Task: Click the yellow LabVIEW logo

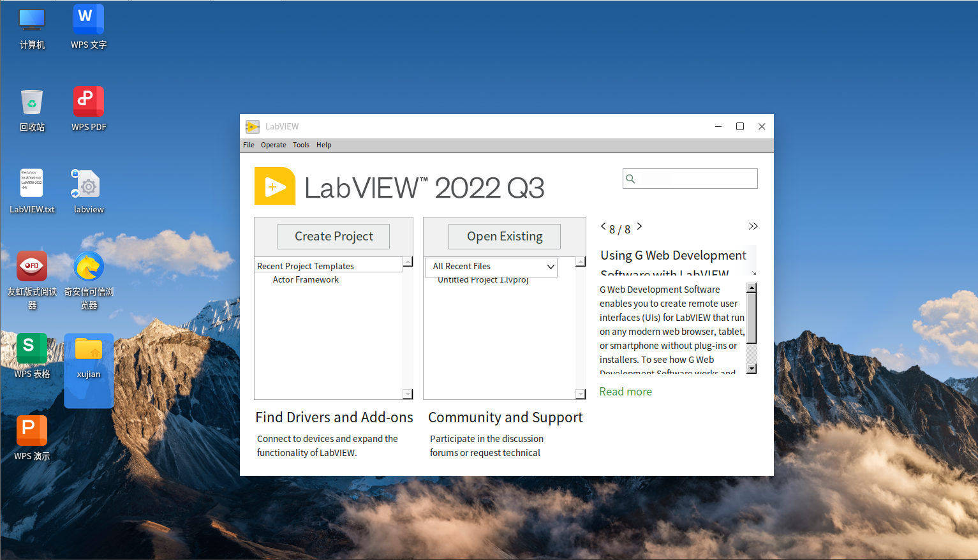Action: (275, 186)
